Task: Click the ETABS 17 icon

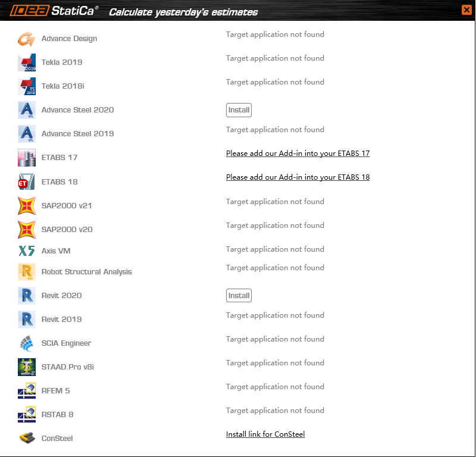Action: [x=27, y=158]
